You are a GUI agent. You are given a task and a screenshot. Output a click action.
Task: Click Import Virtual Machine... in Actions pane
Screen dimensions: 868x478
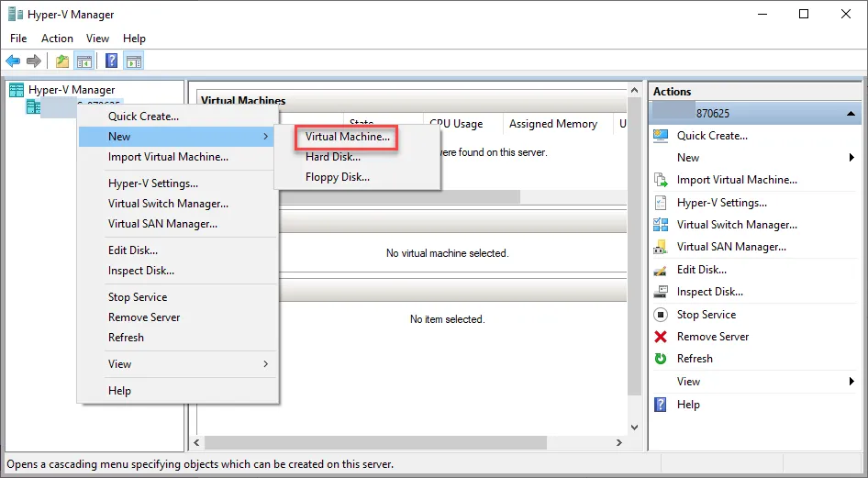click(x=737, y=180)
